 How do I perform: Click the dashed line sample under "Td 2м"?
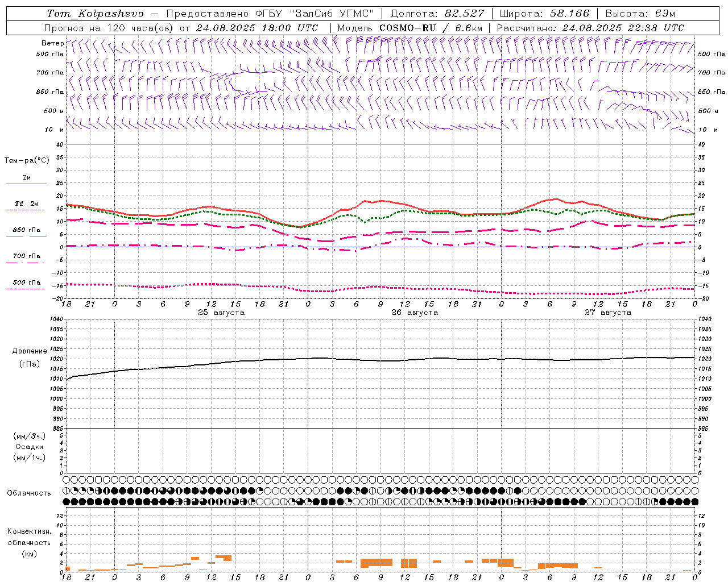pos(25,210)
